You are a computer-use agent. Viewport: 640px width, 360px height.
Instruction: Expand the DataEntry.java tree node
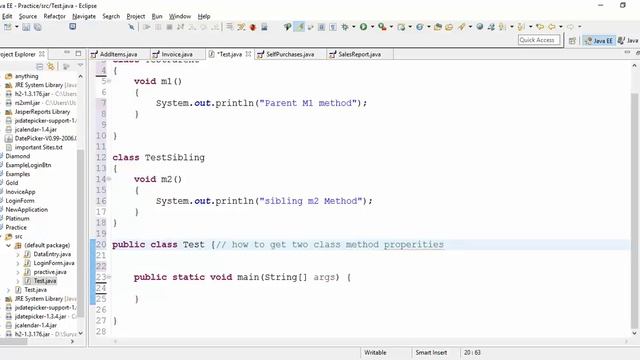[18, 254]
